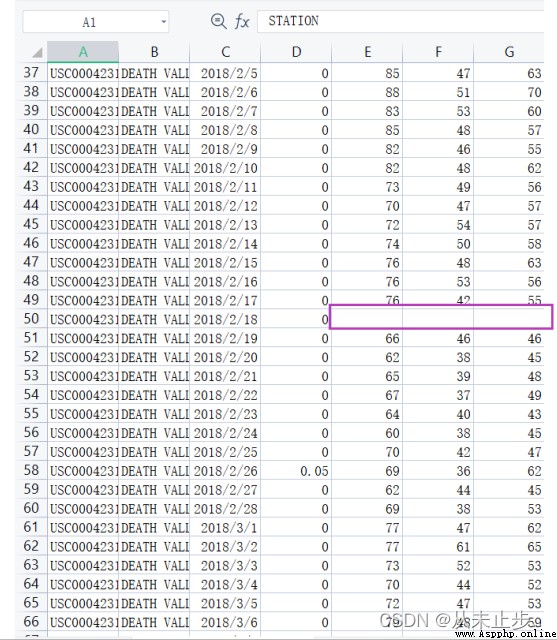
Task: Click date cell 2018/3/6
Action: [225, 622]
